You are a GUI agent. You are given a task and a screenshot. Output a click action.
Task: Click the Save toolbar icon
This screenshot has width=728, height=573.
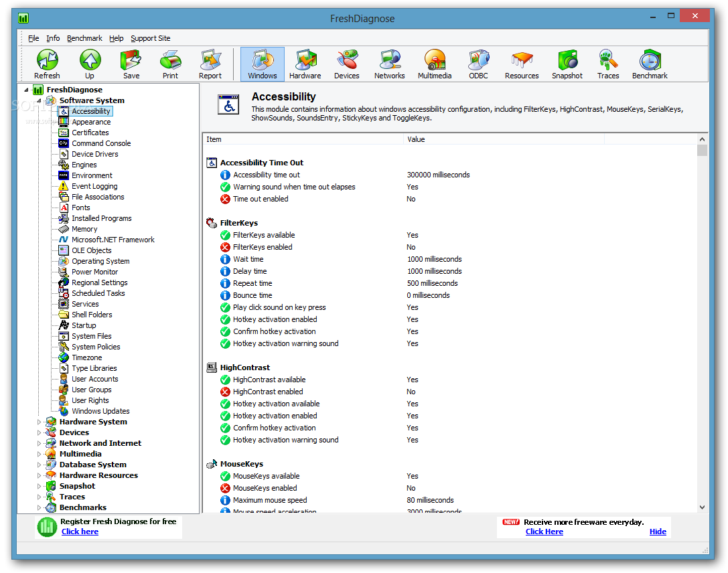point(131,64)
